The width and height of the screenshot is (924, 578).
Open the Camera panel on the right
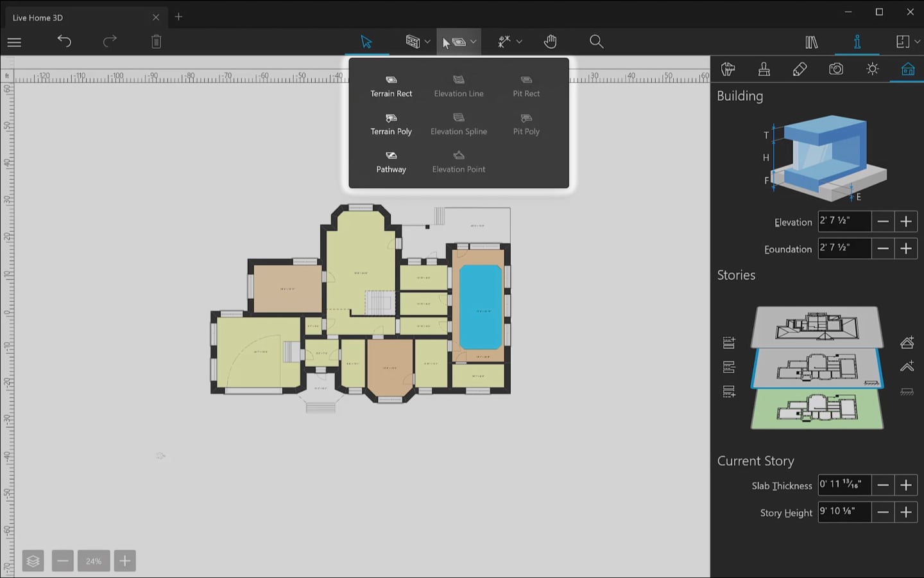coord(836,69)
